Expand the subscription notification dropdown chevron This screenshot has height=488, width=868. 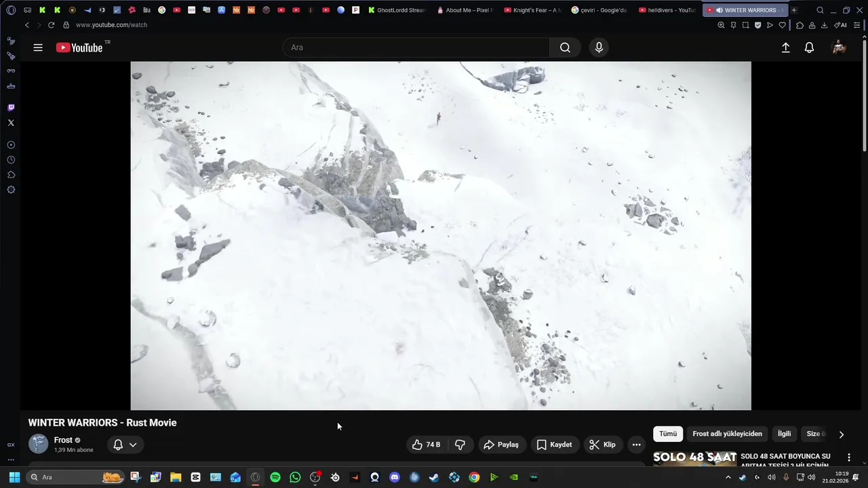tap(133, 445)
